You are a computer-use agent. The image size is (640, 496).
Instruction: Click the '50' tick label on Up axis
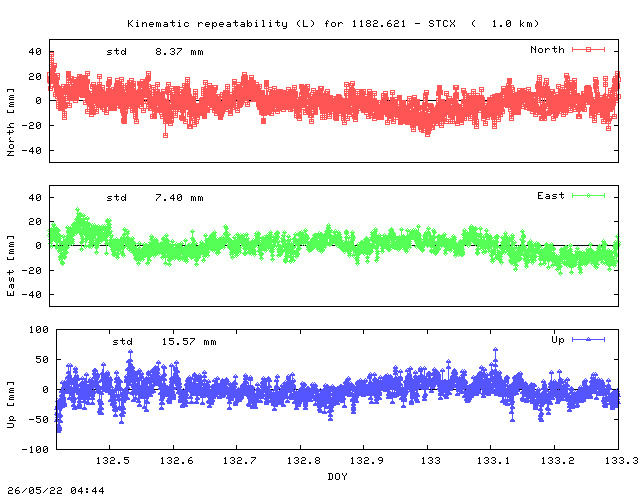[42, 360]
